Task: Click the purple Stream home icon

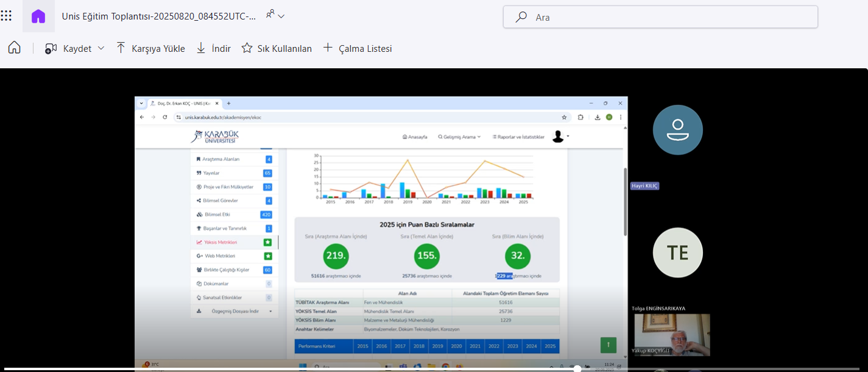Action: [38, 16]
